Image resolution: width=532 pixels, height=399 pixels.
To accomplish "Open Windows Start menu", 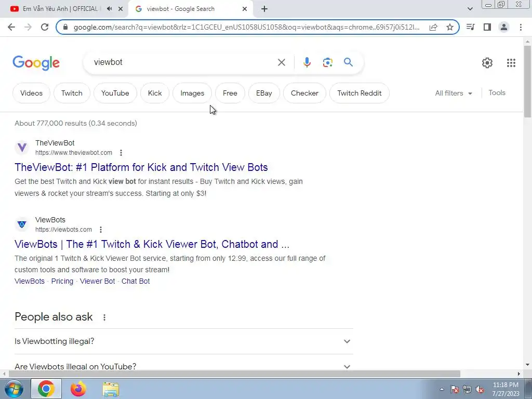I will [14, 389].
